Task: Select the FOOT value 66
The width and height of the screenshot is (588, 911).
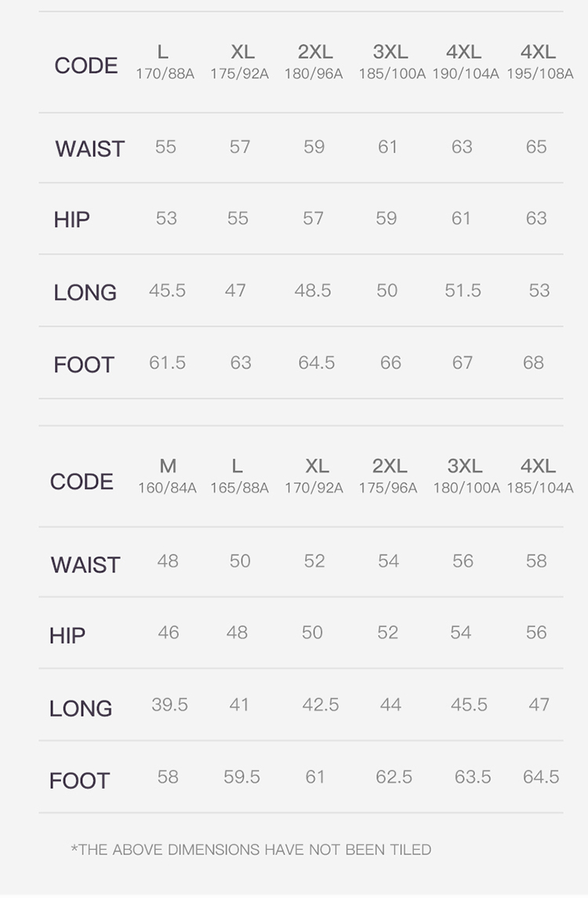Action: tap(390, 363)
